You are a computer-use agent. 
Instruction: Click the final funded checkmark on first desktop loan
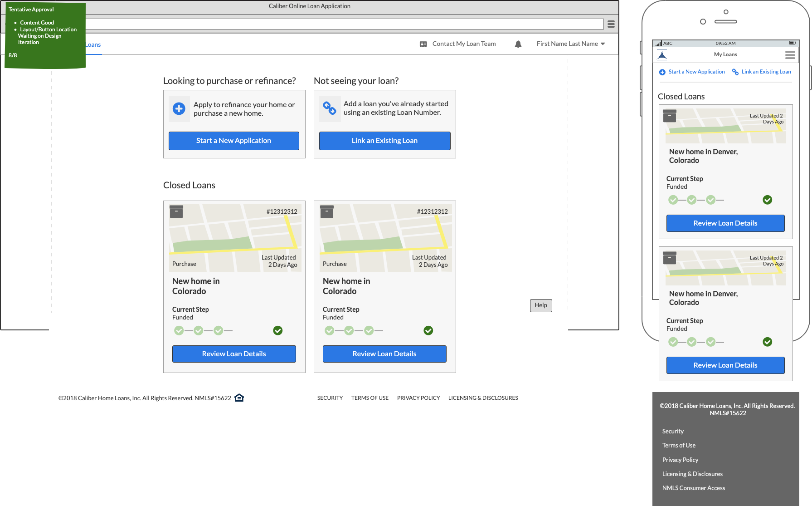[278, 331]
